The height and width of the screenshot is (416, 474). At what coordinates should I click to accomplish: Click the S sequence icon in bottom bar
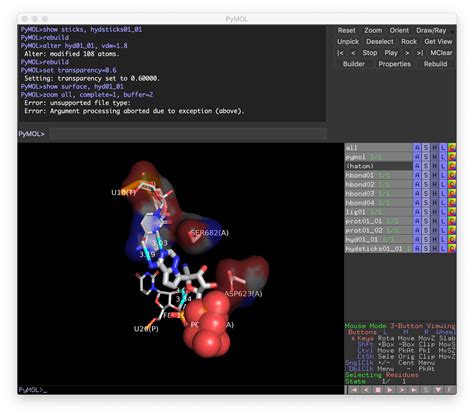coord(426,390)
